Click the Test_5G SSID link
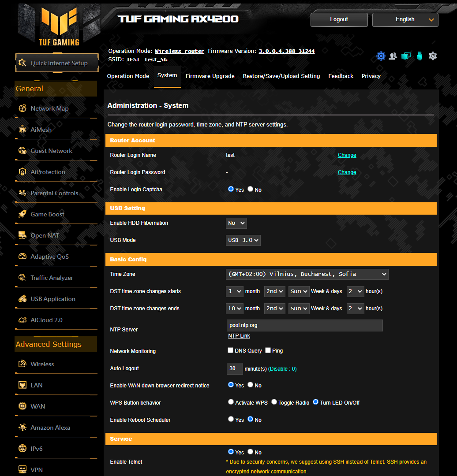Viewport: 457px width, 476px height. (156, 59)
